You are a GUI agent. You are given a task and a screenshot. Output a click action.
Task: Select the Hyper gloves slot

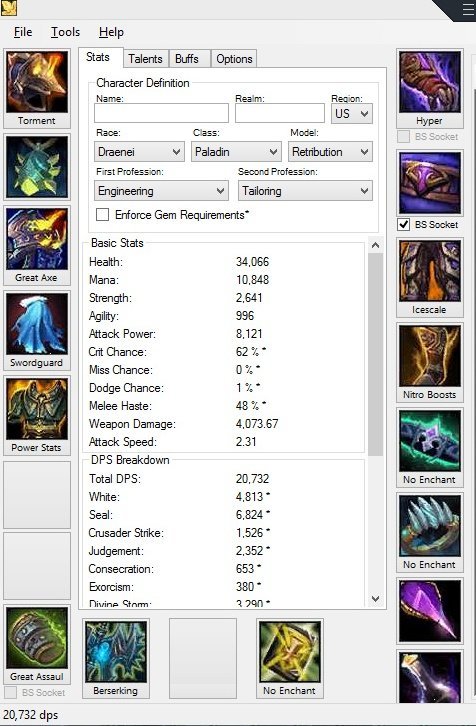(430, 88)
